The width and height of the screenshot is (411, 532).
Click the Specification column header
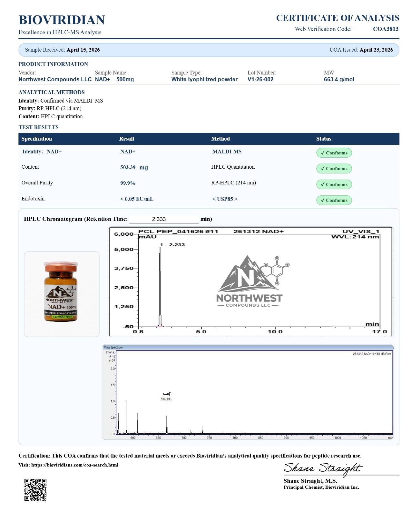pyautogui.click(x=37, y=139)
